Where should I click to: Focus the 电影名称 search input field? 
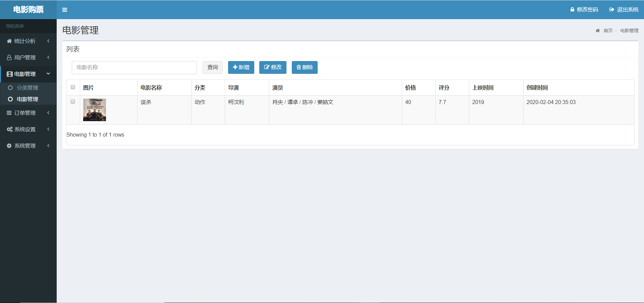[134, 67]
